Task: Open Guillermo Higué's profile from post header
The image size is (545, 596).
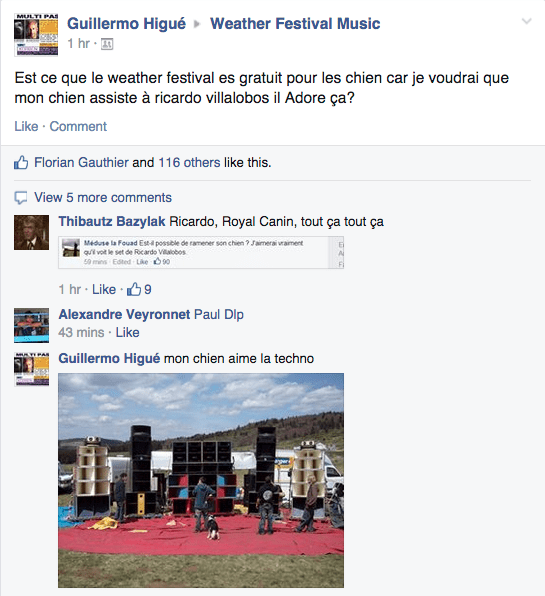Action: (x=126, y=24)
